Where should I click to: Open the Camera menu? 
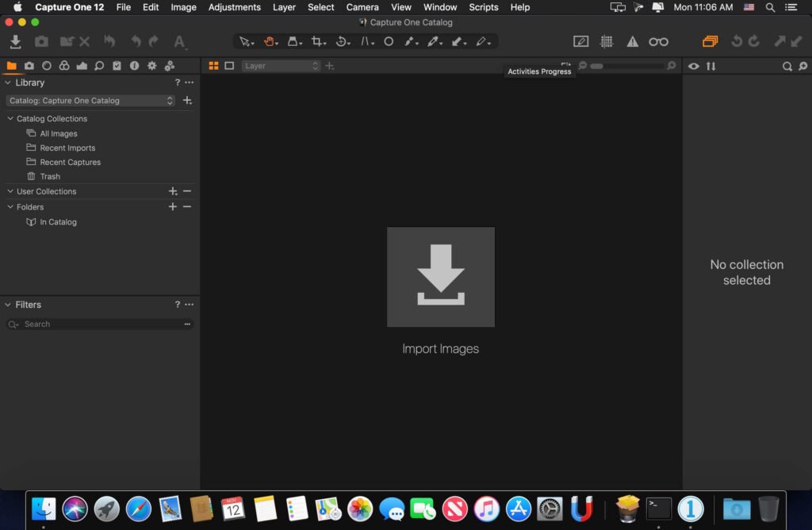(362, 7)
